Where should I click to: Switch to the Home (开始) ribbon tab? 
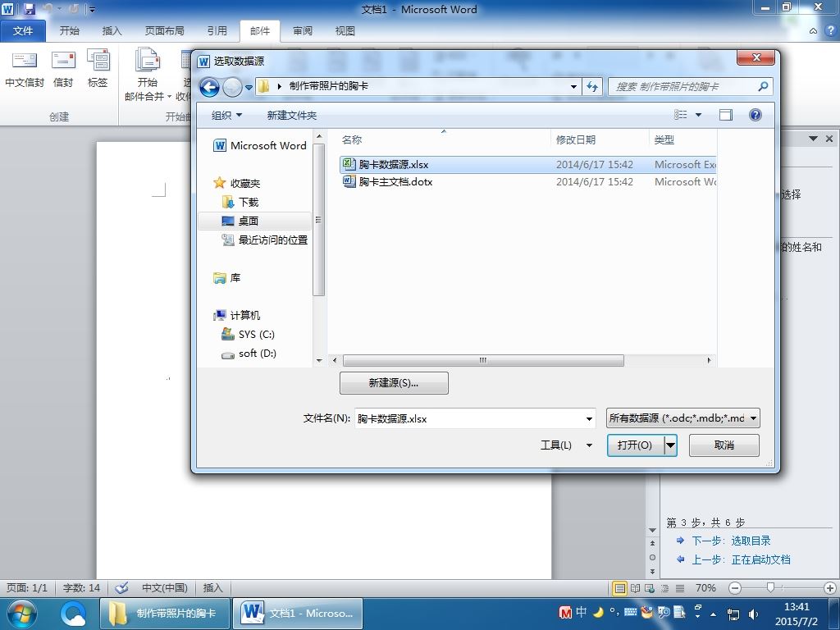tap(69, 31)
